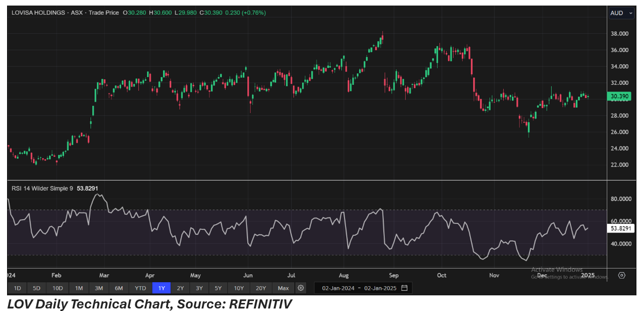Screen dimensions: 644x311
Task: Show the Max time range
Action: coord(283,288)
